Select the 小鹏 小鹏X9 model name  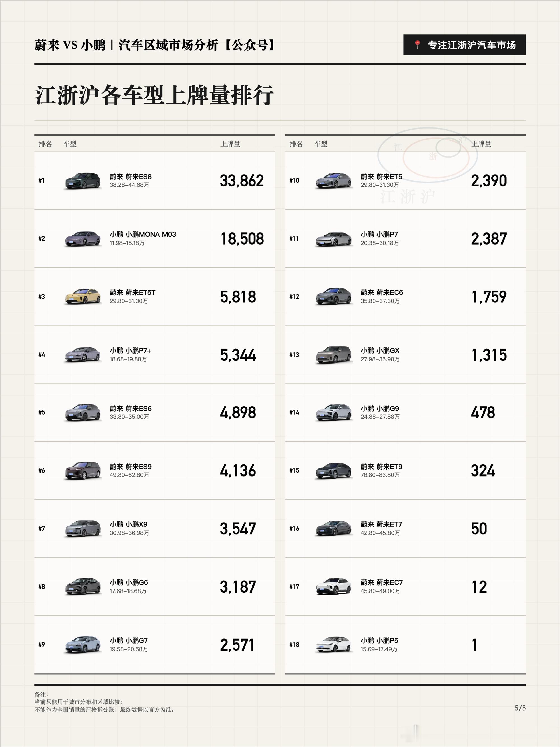point(129,524)
